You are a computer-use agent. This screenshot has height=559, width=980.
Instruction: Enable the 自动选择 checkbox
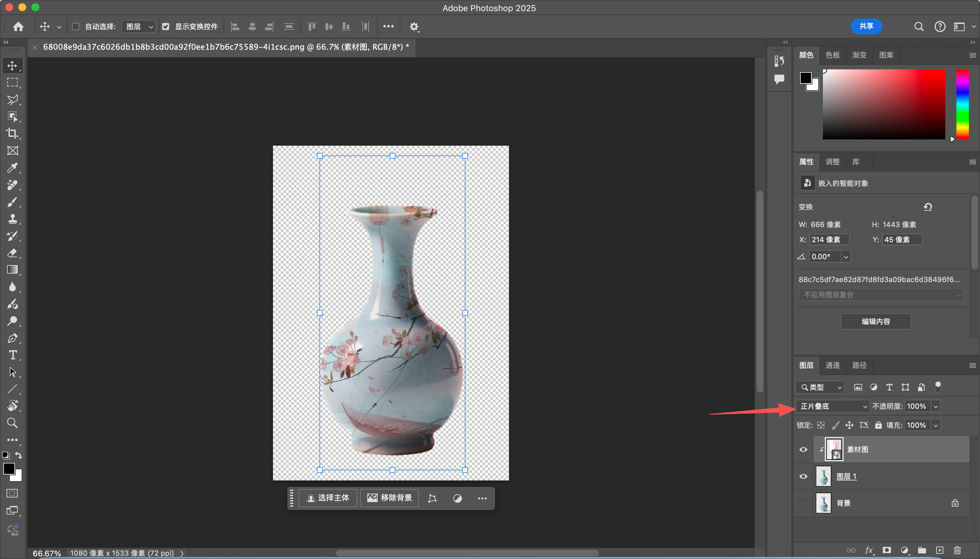tap(76, 27)
